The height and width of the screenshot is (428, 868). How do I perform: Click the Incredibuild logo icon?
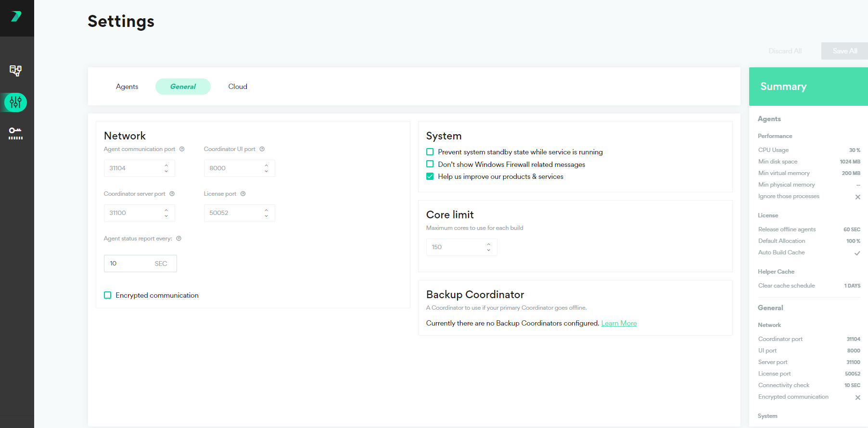click(x=16, y=17)
